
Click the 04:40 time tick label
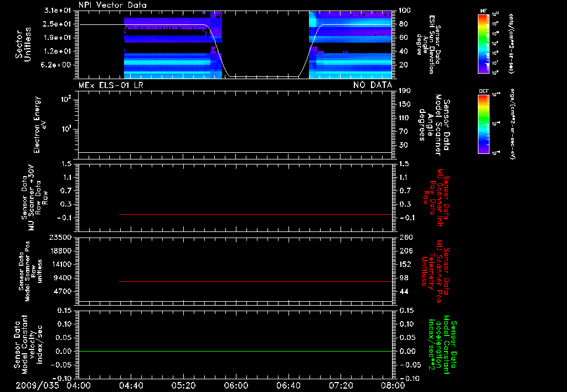pyautogui.click(x=131, y=385)
